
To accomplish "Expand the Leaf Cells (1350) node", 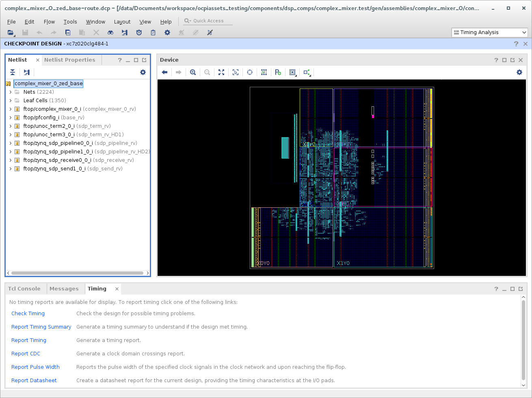I will pyautogui.click(x=11, y=101).
